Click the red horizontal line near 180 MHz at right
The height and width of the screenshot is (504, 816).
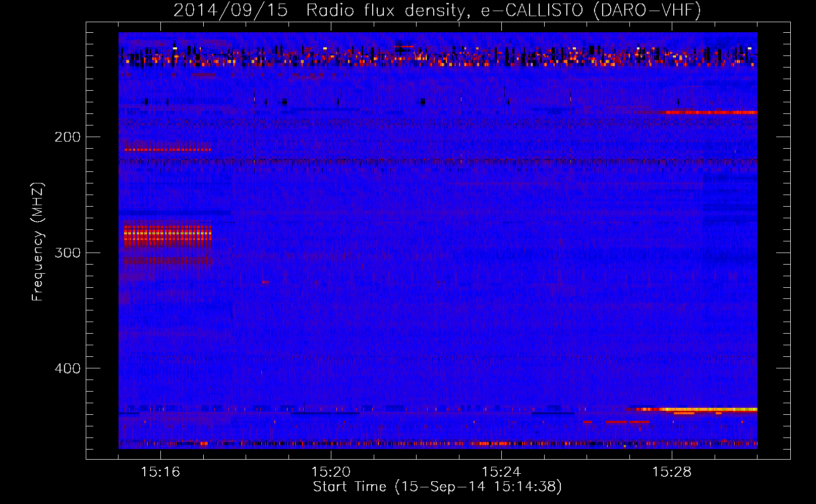point(711,112)
